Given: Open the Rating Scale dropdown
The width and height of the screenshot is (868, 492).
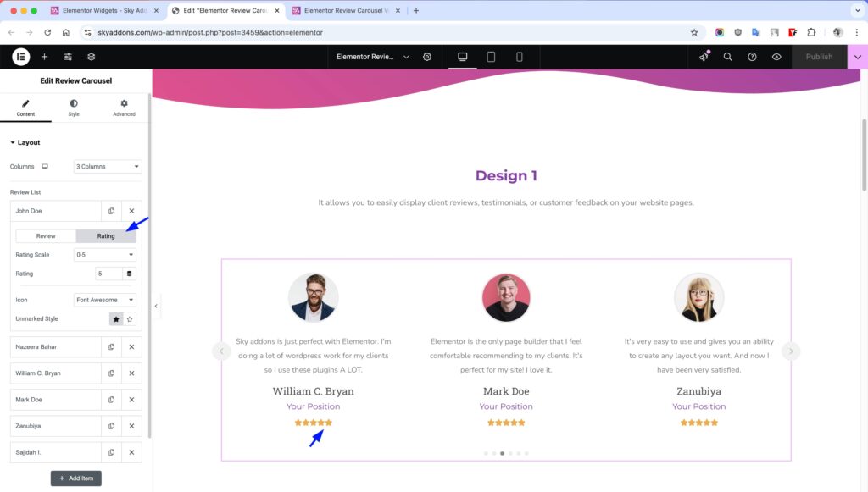Looking at the screenshot, I should click(x=104, y=255).
